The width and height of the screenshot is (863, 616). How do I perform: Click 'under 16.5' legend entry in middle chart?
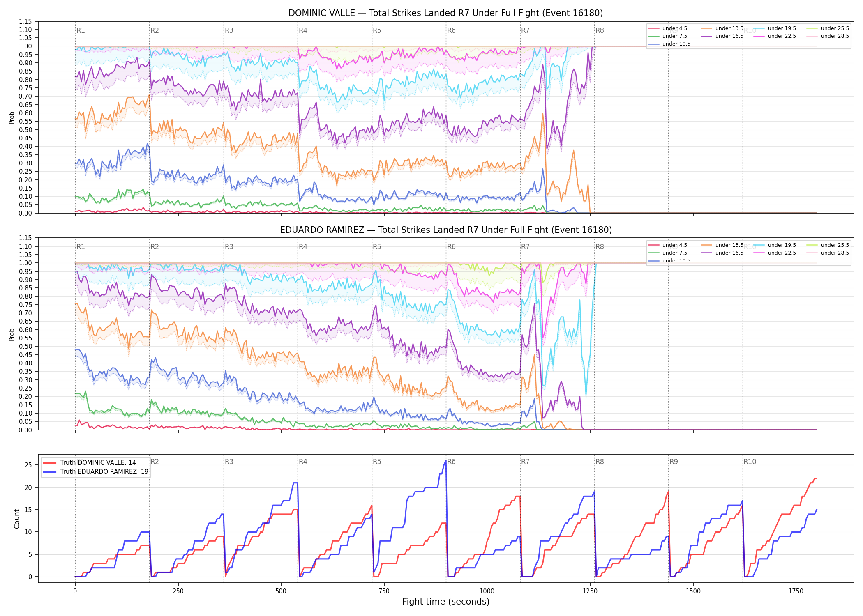point(722,253)
